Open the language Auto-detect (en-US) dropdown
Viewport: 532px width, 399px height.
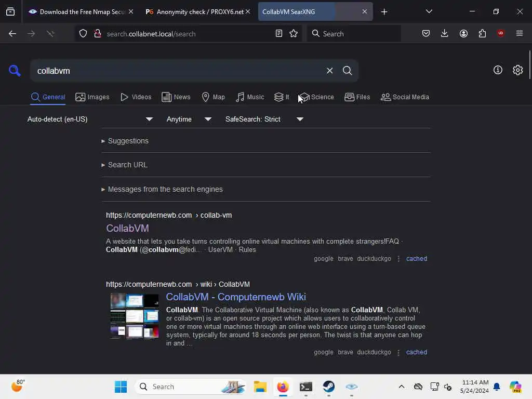click(90, 119)
